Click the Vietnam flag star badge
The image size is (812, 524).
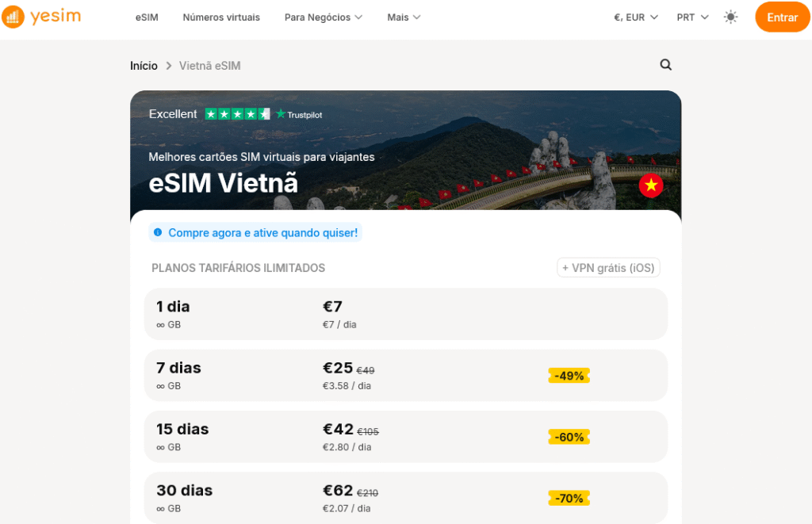(651, 185)
